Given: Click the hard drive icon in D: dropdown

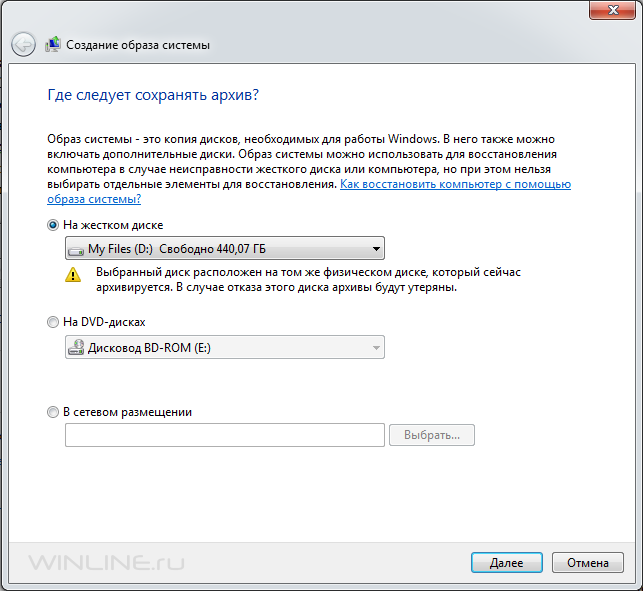Looking at the screenshot, I should pyautogui.click(x=76, y=250).
